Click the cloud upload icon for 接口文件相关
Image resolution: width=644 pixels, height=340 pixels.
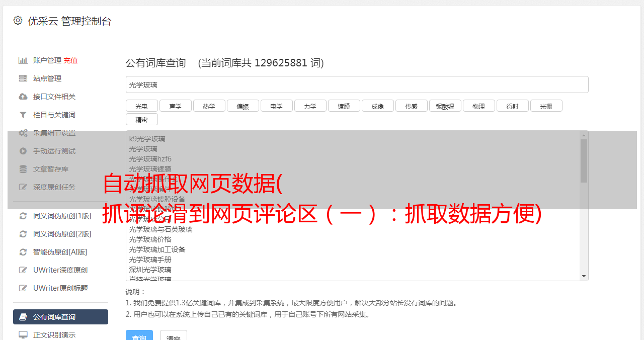click(x=23, y=97)
